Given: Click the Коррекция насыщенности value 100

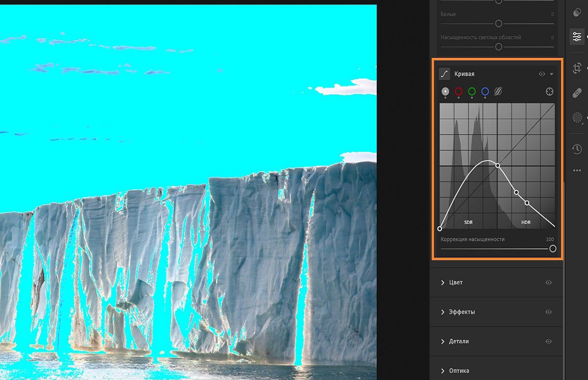Looking at the screenshot, I should pos(550,239).
